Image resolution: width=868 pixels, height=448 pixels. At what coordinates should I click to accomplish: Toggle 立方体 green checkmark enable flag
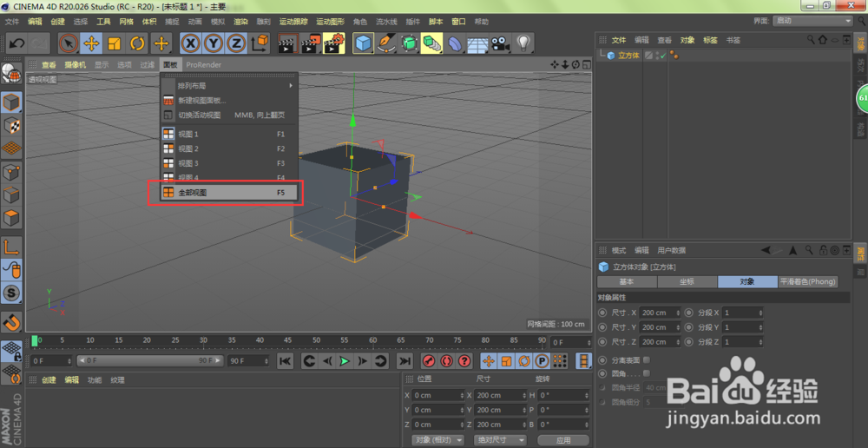(x=662, y=56)
